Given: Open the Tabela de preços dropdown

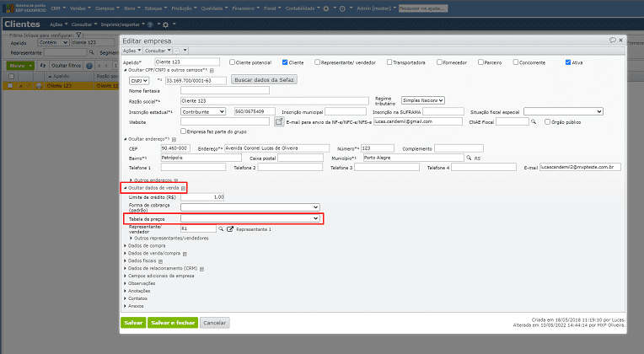Looking at the screenshot, I should [250, 218].
